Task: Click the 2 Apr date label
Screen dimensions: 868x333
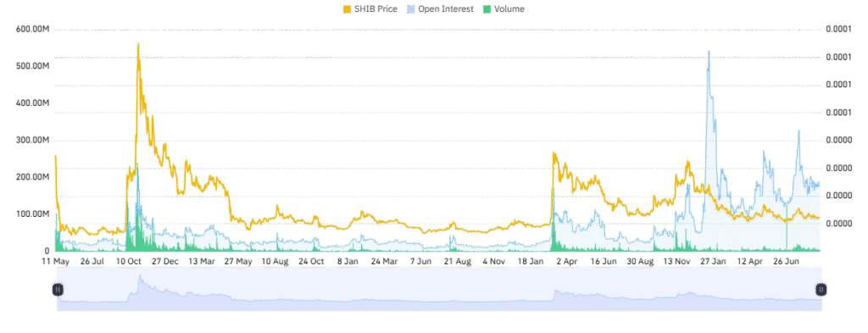Action: click(x=567, y=261)
